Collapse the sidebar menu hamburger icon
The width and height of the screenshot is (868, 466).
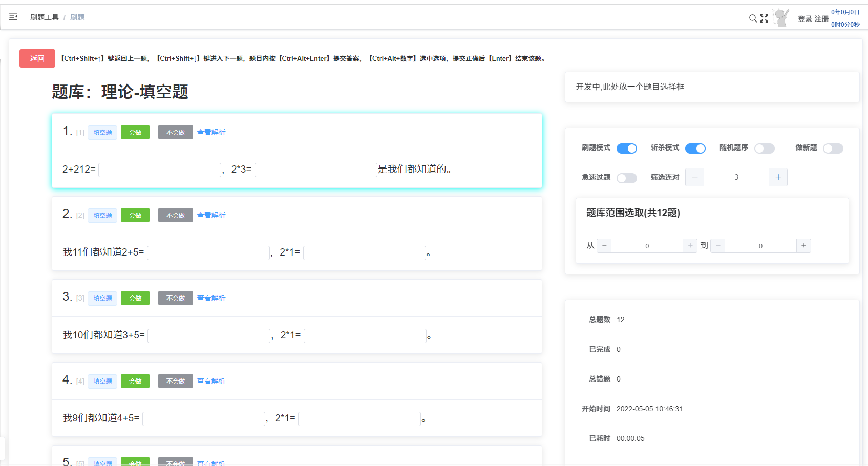(13, 17)
